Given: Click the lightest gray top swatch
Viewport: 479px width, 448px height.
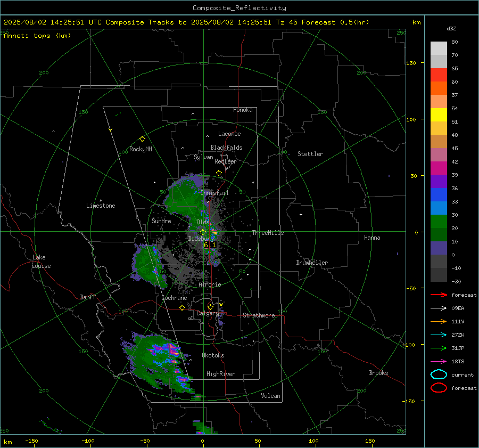Looking at the screenshot, I should [439, 48].
